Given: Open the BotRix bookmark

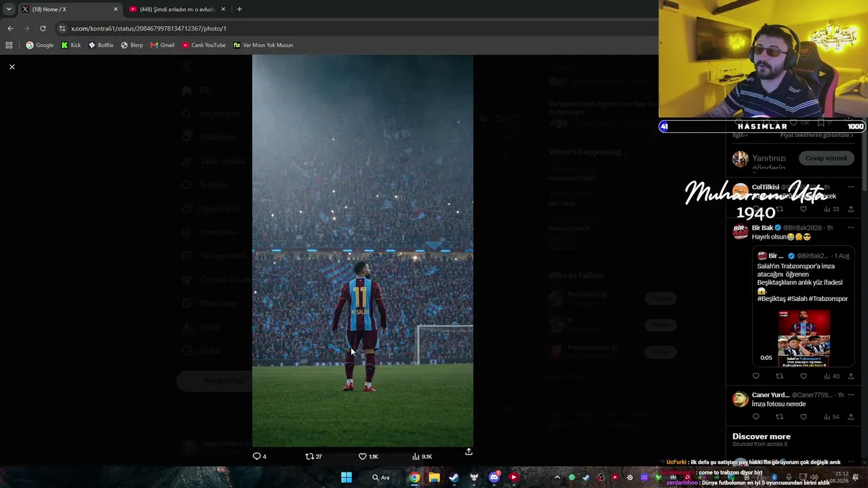Looking at the screenshot, I should [x=101, y=45].
